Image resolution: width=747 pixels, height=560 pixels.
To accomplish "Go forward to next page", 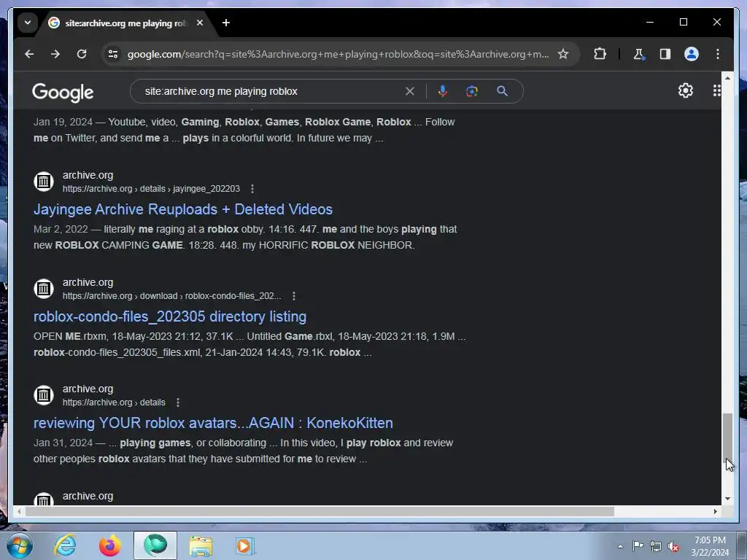I will [55, 54].
